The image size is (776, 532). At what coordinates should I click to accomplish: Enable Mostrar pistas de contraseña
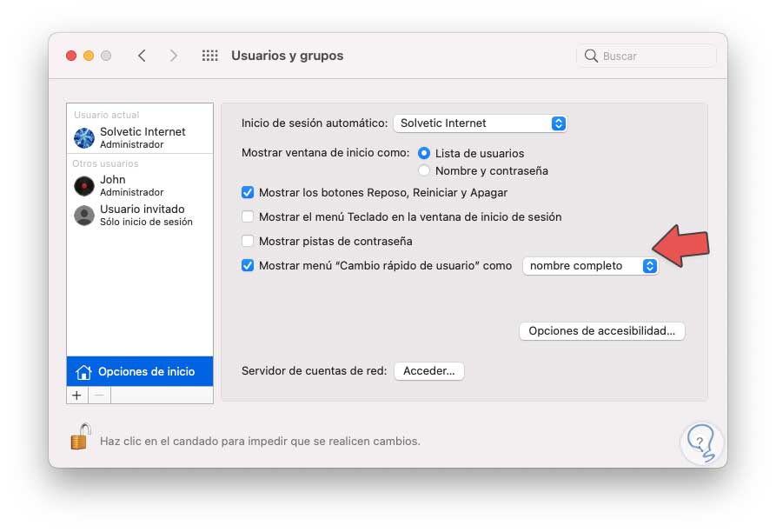(248, 242)
